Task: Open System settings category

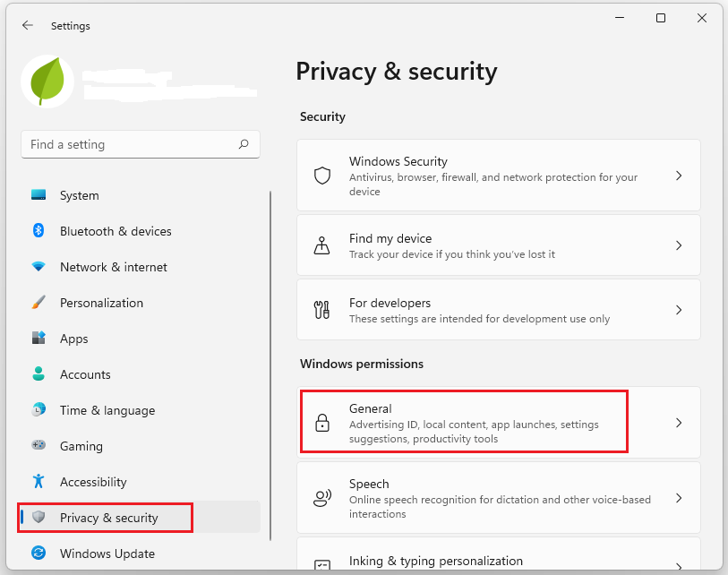Action: [80, 195]
